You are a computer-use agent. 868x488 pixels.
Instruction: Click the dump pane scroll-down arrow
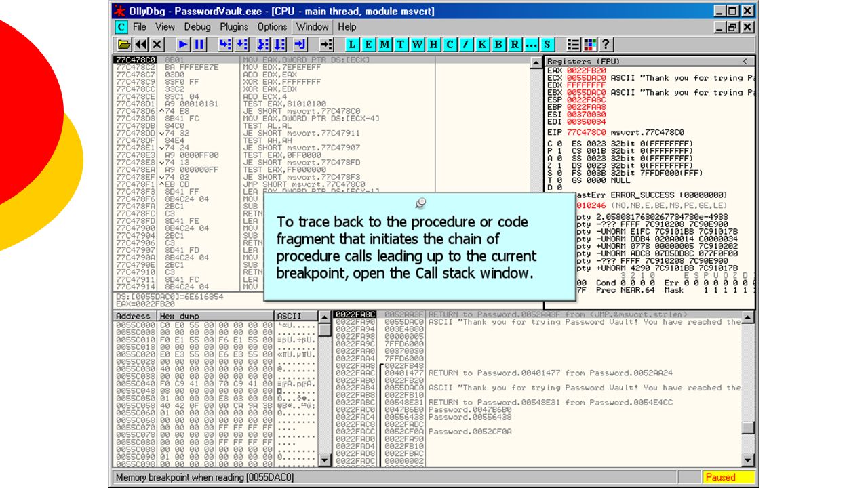point(325,461)
